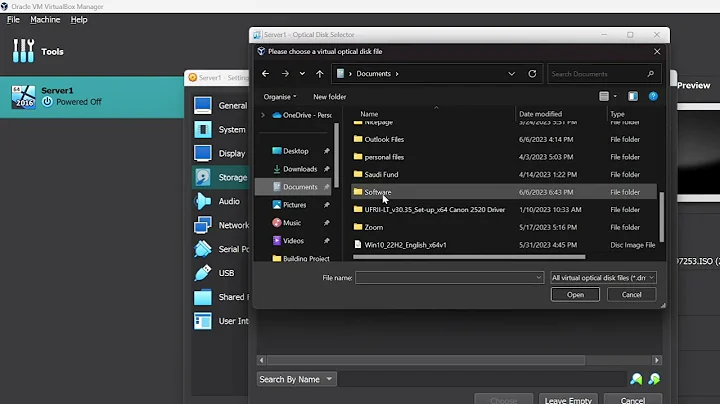720x404 pixels.
Task: Cancel the file chooser dialog
Action: pos(631,295)
